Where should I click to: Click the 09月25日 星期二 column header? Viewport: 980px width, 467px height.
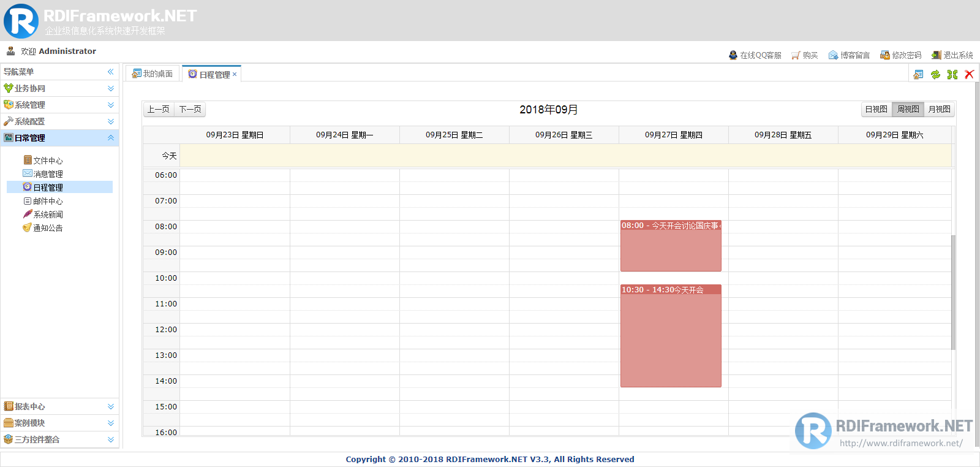coord(454,135)
